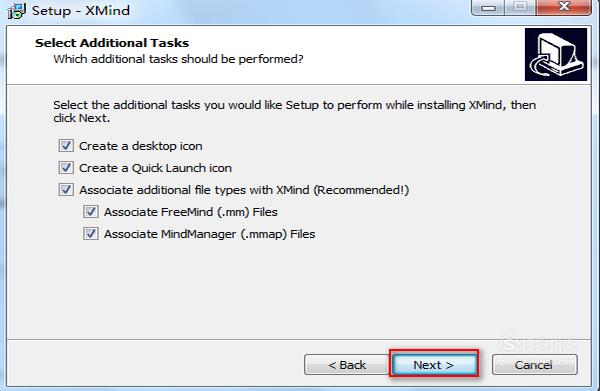Disable the Associate FreeMind (.mm) Files checkbox
600x391 pixels.
click(x=91, y=212)
